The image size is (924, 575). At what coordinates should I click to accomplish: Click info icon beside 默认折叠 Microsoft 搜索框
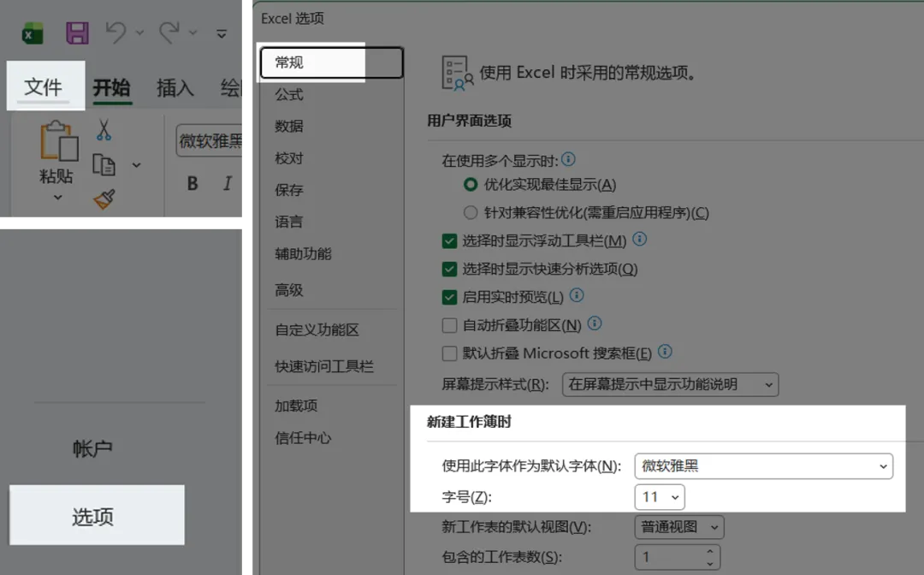665,351
